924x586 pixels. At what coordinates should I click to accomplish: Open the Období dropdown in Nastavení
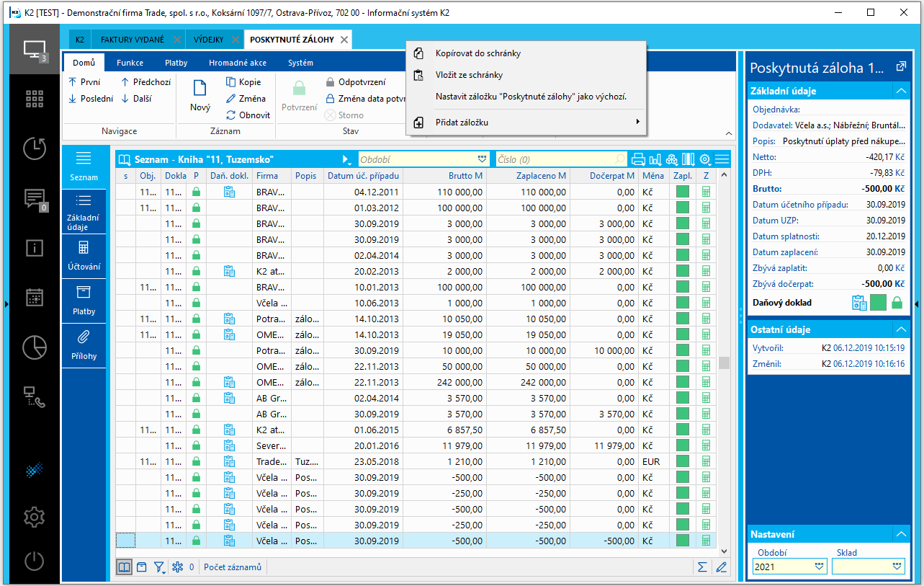(x=820, y=567)
